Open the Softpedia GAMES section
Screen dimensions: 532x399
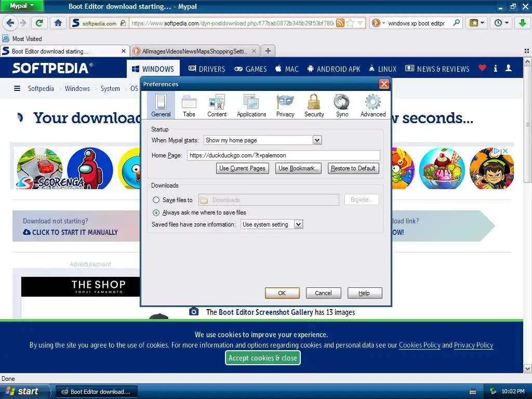point(250,69)
